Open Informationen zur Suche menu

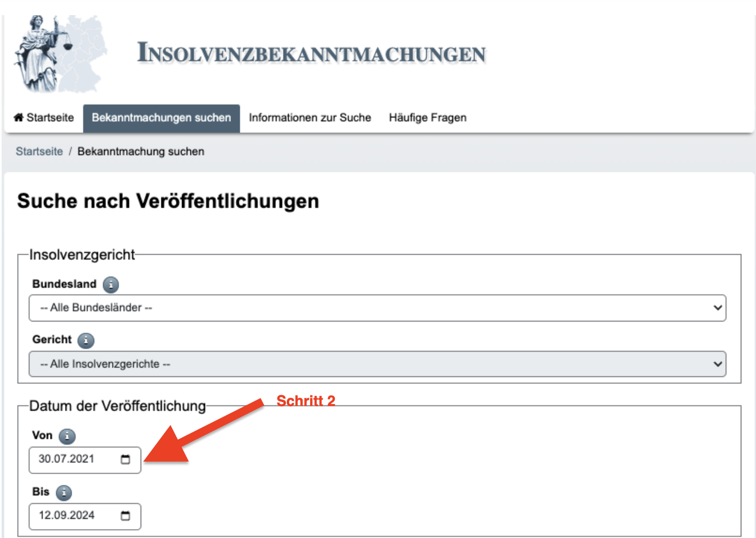(310, 118)
